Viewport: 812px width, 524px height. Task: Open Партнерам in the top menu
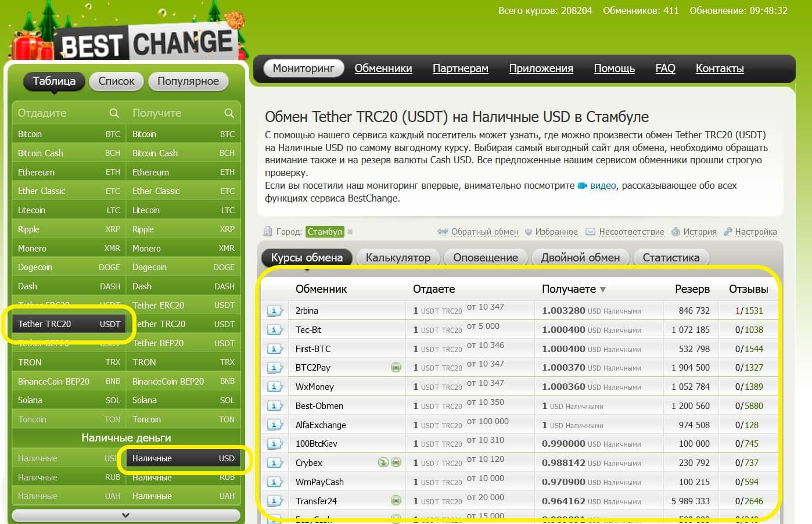[x=461, y=69]
